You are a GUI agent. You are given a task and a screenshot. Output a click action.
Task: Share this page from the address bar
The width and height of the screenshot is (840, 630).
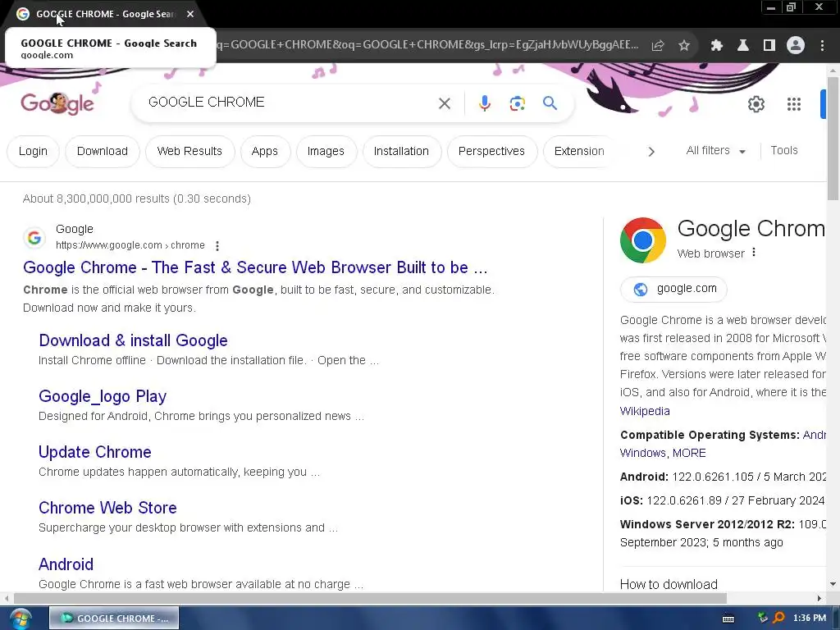pos(657,46)
